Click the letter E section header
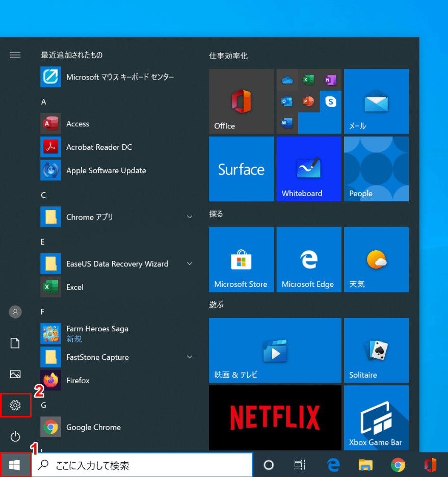Viewport: 448px width, 477px height. (x=43, y=242)
